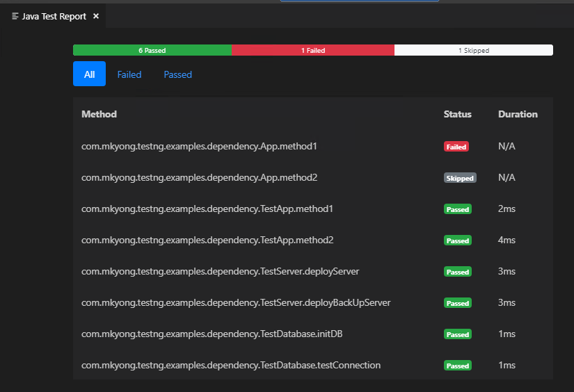The height and width of the screenshot is (392, 574).
Task: Click the 3ms duration of deployServer
Action: (507, 271)
